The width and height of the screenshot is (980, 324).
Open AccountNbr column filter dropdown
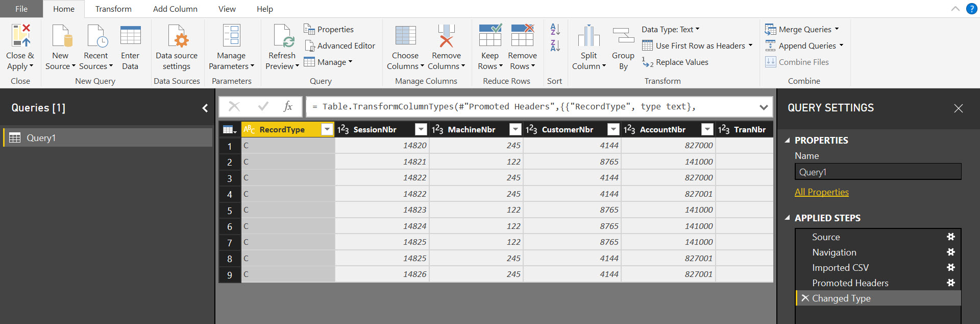707,129
